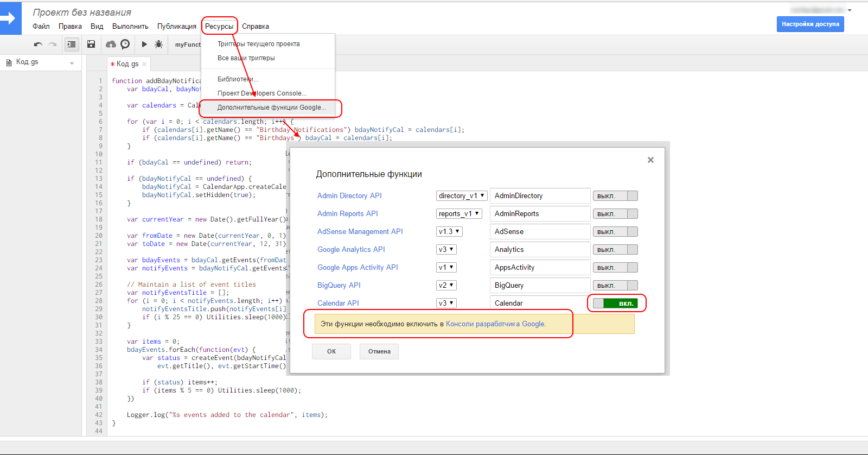
Task: Open the Публикация menu
Action: (x=177, y=26)
